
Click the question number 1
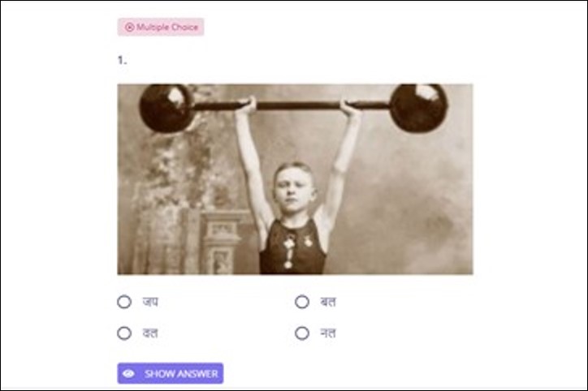122,60
